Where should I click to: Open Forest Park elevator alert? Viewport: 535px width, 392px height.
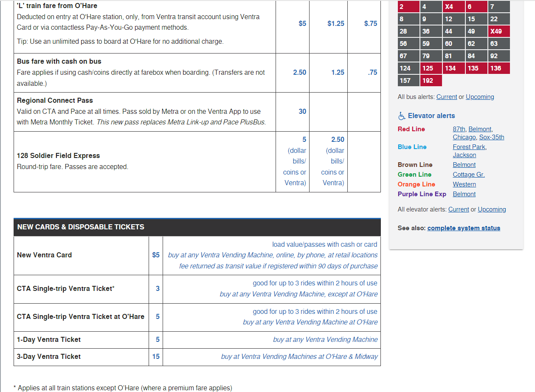[469, 147]
